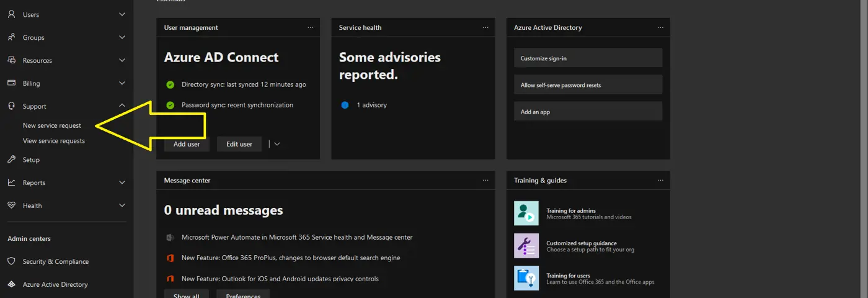Click Training for users title text
Screen dimensions: 868x298
pyautogui.click(x=568, y=275)
